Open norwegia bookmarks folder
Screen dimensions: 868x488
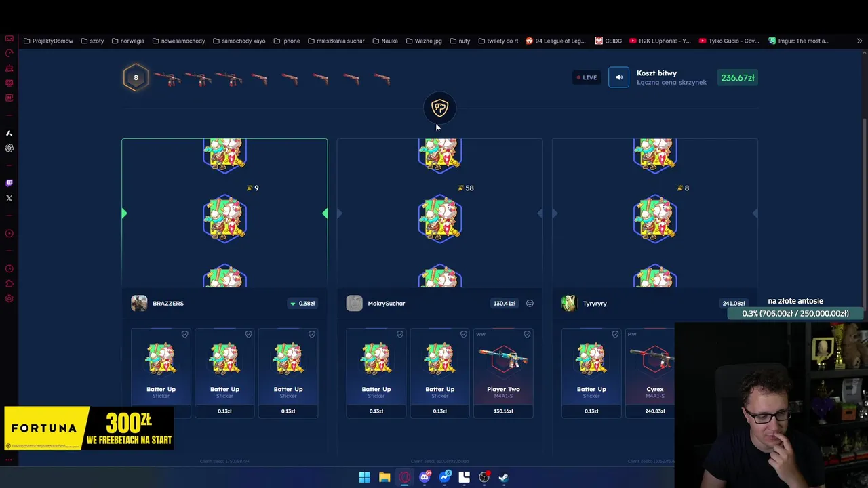[x=127, y=41]
